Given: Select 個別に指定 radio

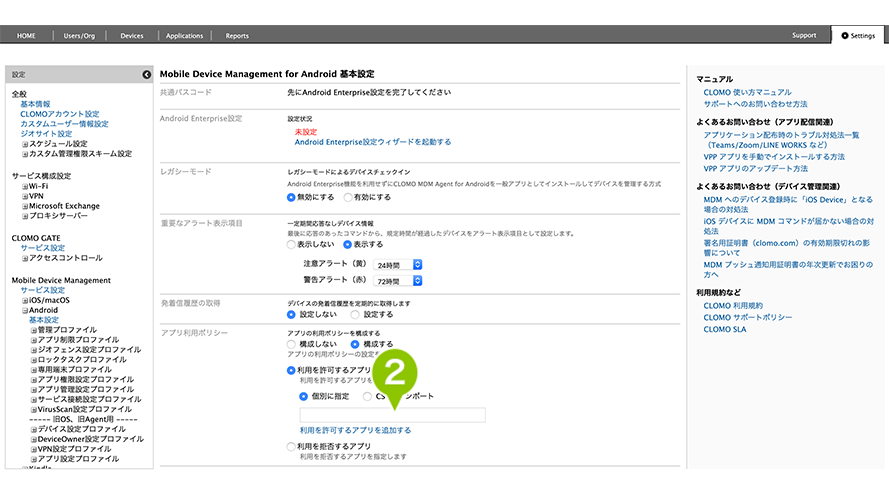Looking at the screenshot, I should (x=303, y=396).
